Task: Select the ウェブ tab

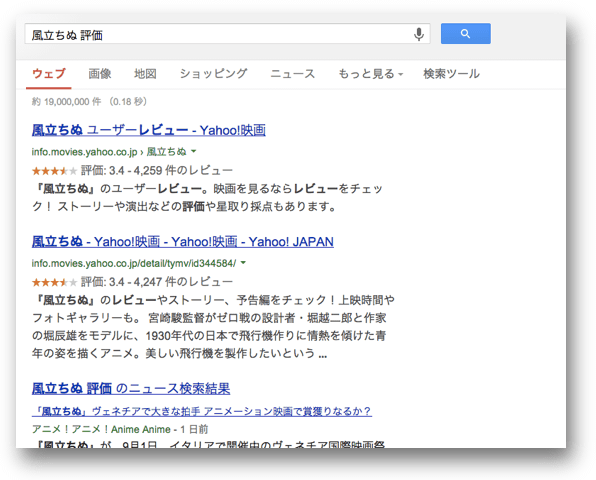Action: click(49, 74)
